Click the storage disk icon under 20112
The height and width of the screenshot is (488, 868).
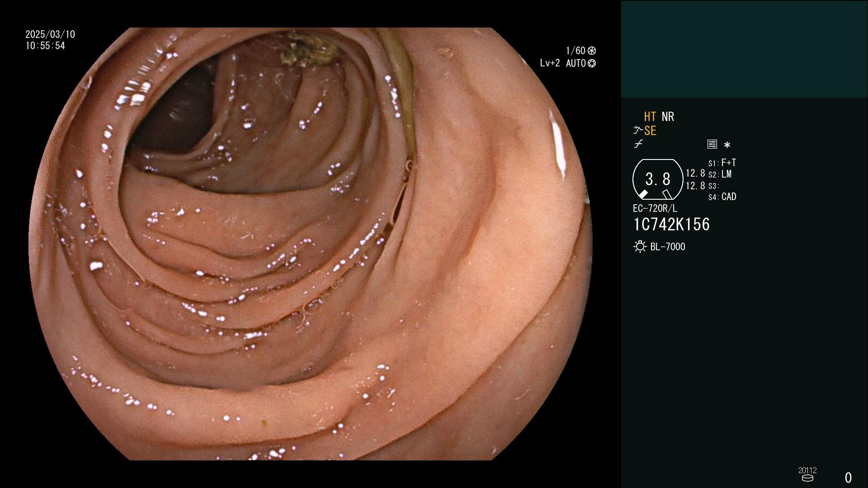coord(807,478)
